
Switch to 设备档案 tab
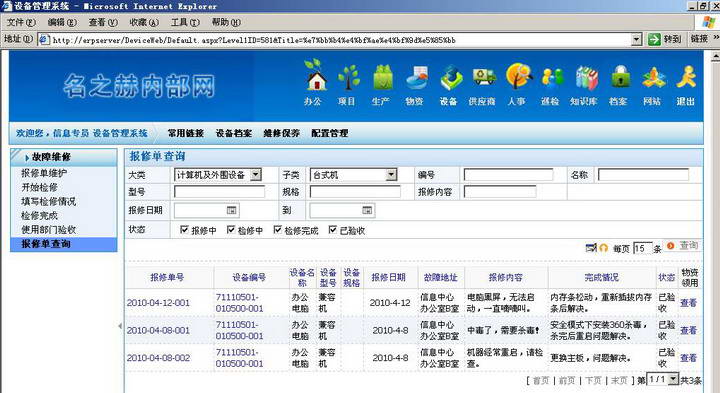[234, 133]
